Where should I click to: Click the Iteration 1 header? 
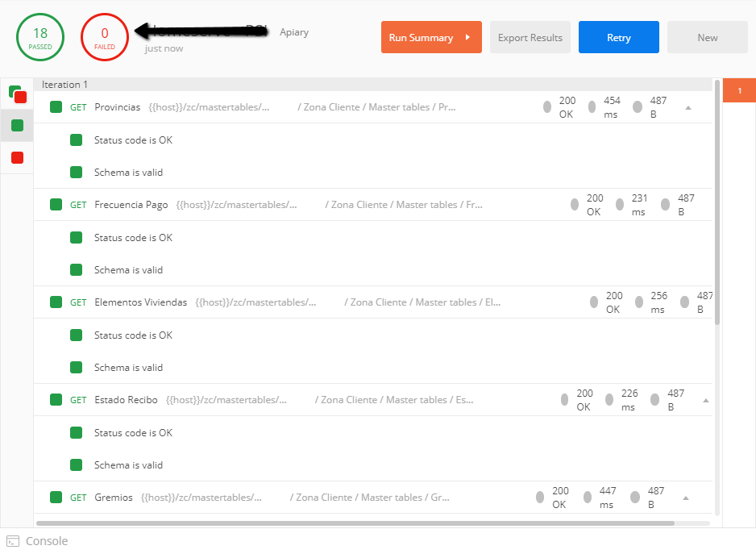(64, 85)
